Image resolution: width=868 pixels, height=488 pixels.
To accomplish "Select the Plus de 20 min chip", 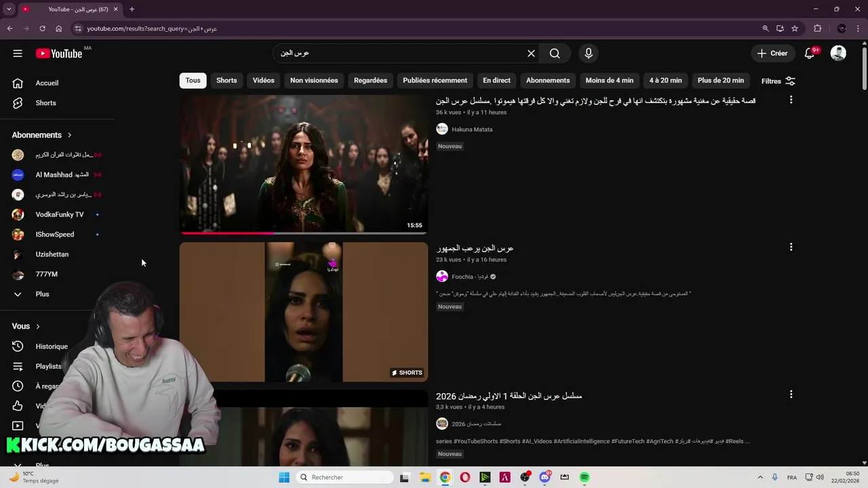I will pyautogui.click(x=721, y=81).
